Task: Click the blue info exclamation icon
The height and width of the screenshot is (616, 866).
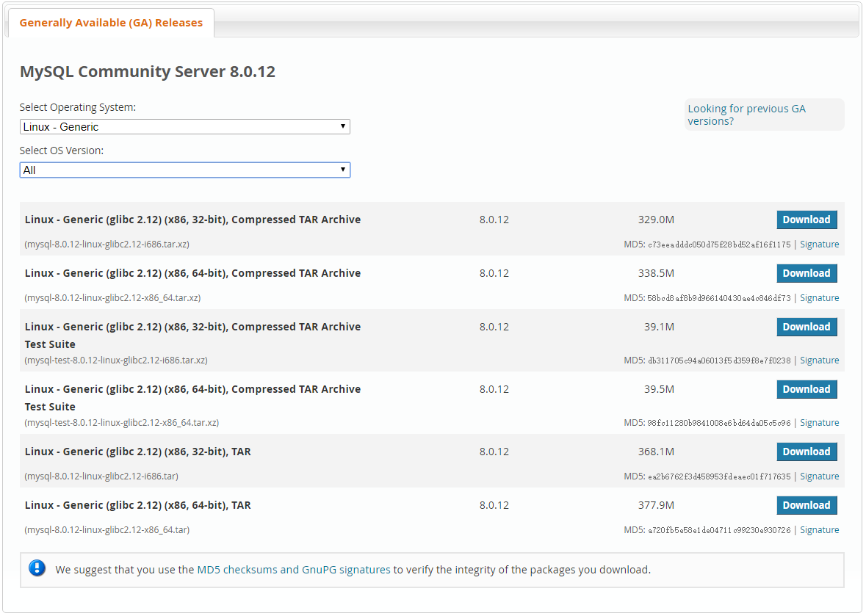Action: pyautogui.click(x=37, y=568)
